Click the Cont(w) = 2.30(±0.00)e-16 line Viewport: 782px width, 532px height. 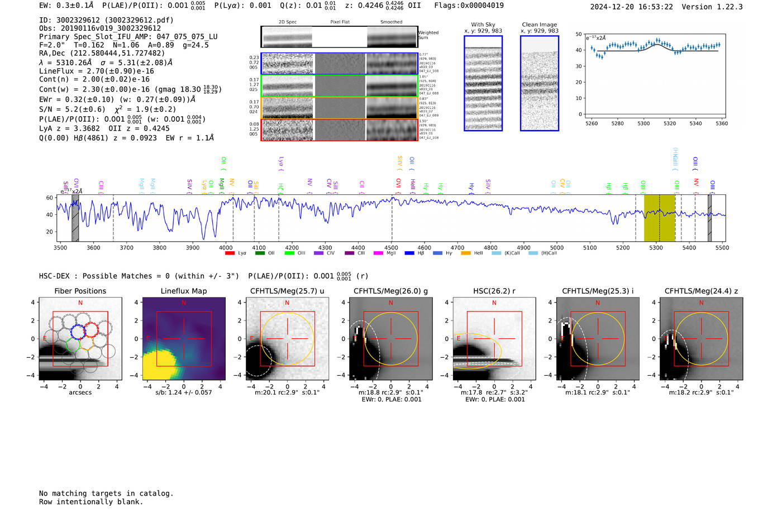tap(131, 89)
